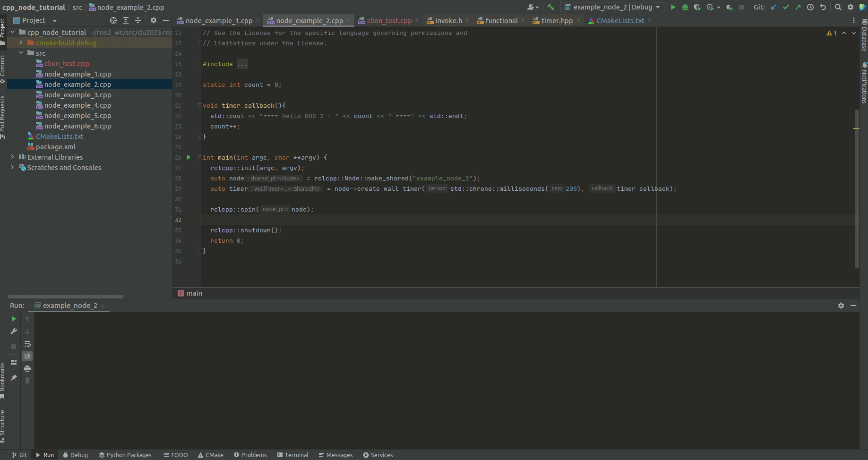Click Run gutter arrow beside main function
This screenshot has height=460, width=868.
pos(189,157)
